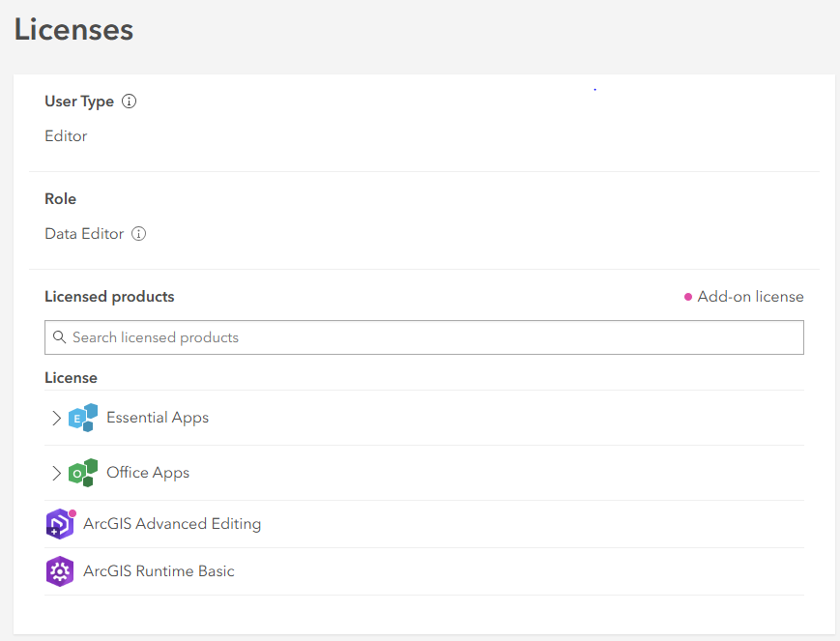
Task: Focus the Search licensed products field
Action: coord(425,337)
